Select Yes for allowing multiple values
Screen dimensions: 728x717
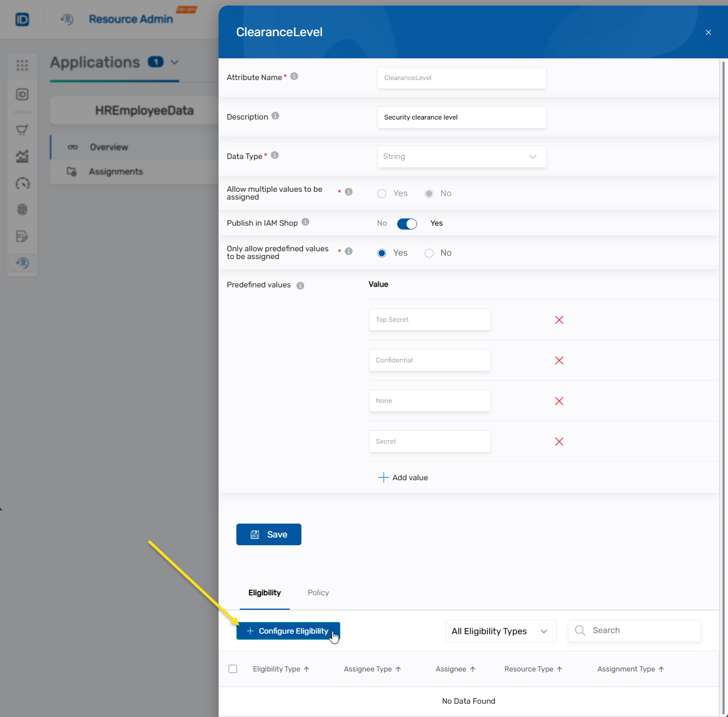tap(382, 193)
